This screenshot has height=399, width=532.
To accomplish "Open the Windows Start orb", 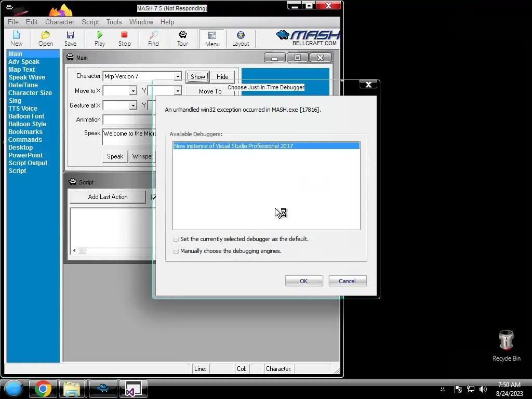I will 13,389.
